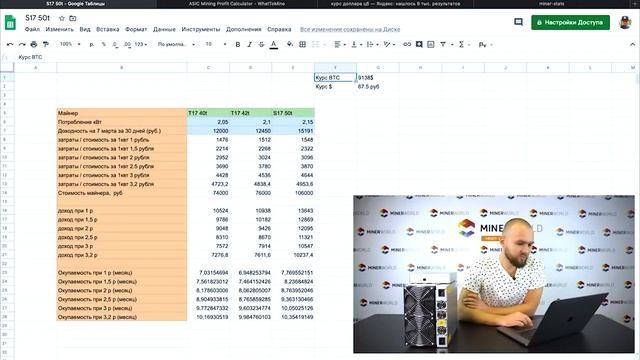Select the Стоимость майнера, руб cell

pyautogui.click(x=122, y=193)
